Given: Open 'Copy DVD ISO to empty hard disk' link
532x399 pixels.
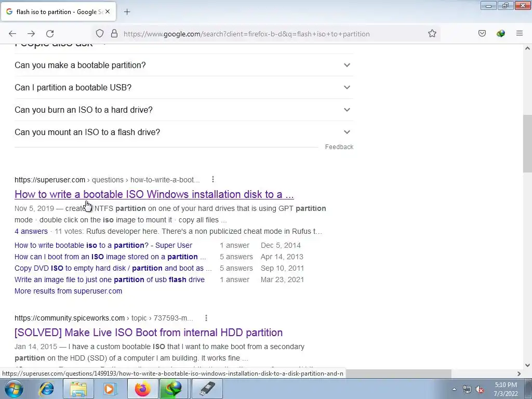Looking at the screenshot, I should point(113,269).
